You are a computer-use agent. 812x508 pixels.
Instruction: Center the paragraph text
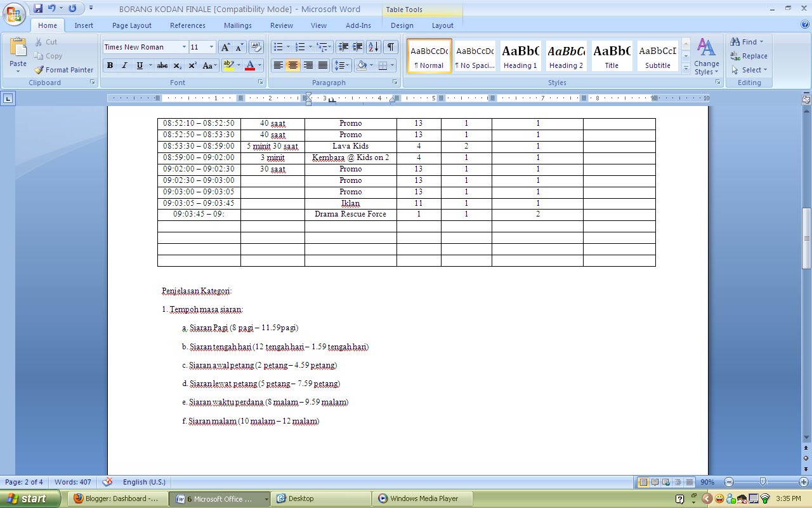click(x=293, y=65)
